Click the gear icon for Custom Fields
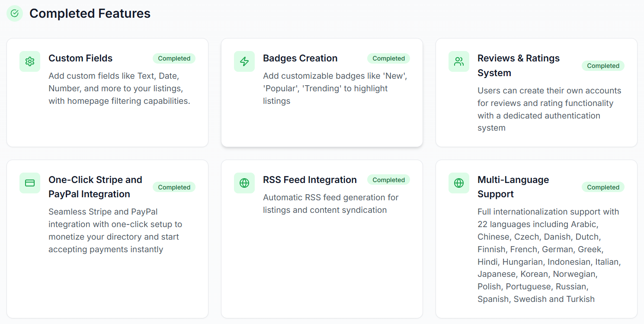The height and width of the screenshot is (324, 644). tap(30, 61)
